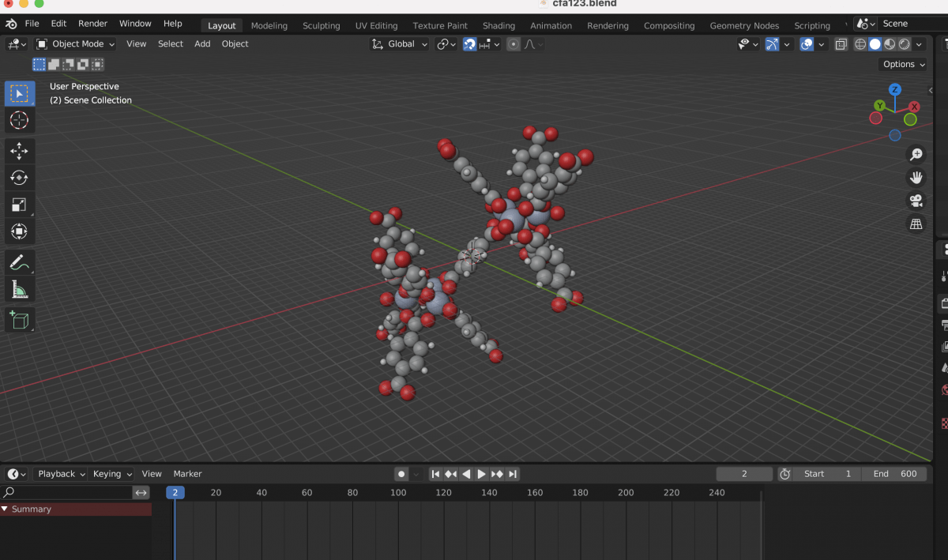Click the blue frame 2 playhead marker
The width and height of the screenshot is (948, 560).
[175, 493]
